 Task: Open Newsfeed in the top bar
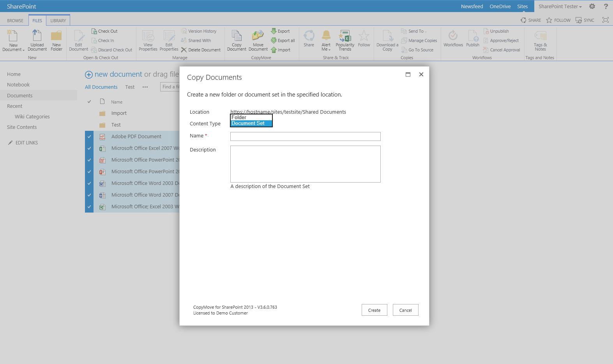coord(472,6)
